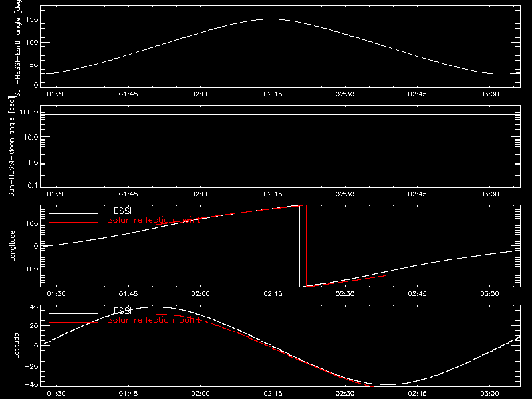
Task: Click 02:30 under the Moon angle plot
Action: 345,194
